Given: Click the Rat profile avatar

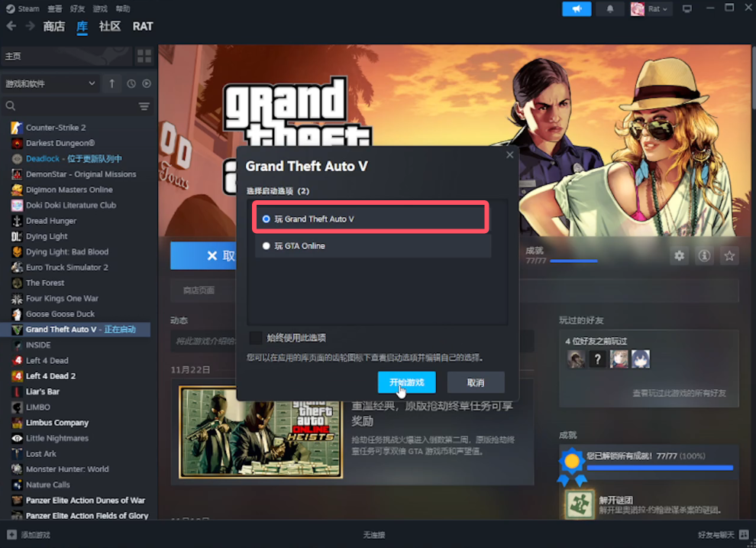Looking at the screenshot, I should click(638, 8).
